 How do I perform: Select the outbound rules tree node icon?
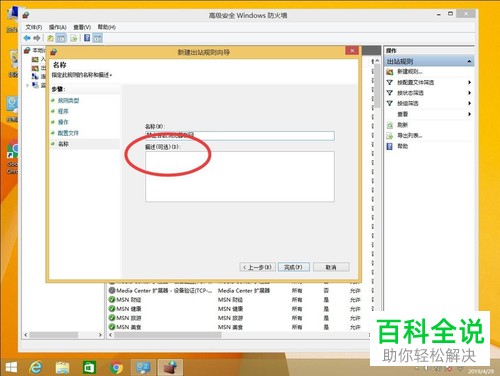pyautogui.click(x=35, y=68)
